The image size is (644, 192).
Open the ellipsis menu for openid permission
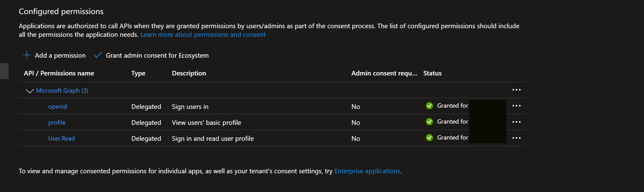tap(516, 106)
